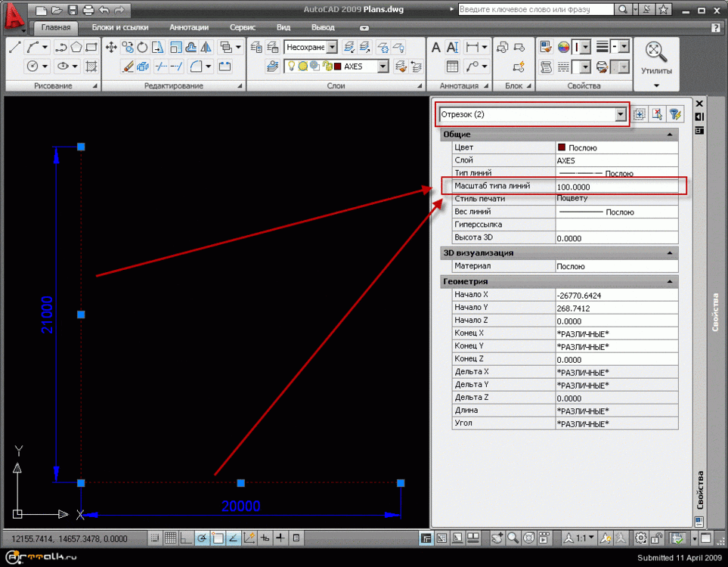Image resolution: width=728 pixels, height=567 pixels.
Task: Toggle Object Snap Tracking in status bar
Action: tap(234, 538)
